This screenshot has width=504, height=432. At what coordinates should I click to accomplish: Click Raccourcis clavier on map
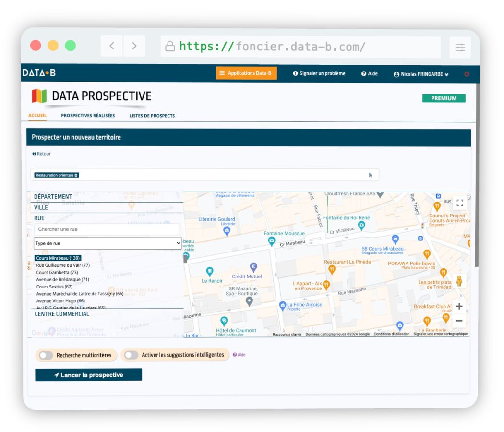(x=287, y=334)
